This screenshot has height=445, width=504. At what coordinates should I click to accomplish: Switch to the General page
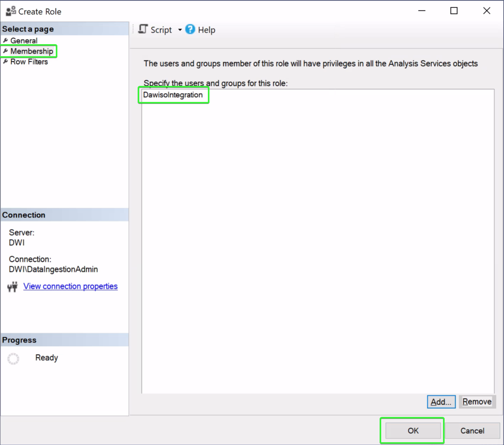click(24, 41)
